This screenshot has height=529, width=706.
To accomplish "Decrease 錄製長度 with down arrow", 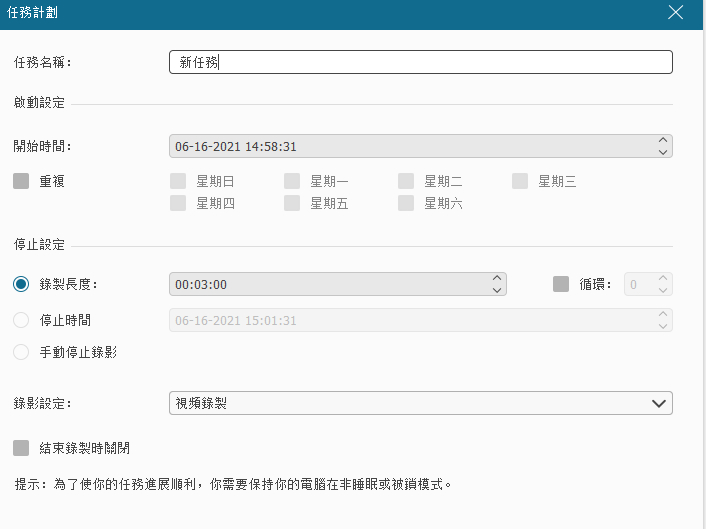I will click(497, 290).
